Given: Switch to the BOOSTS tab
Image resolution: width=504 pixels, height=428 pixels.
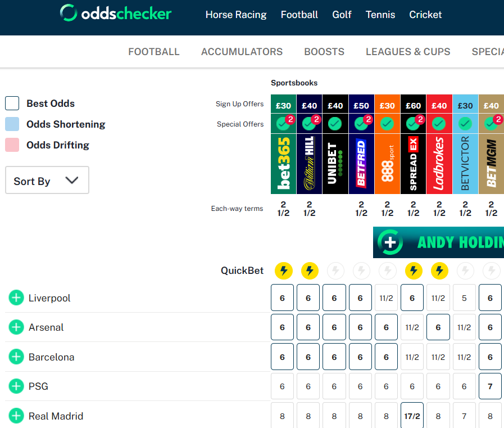Looking at the screenshot, I should pos(324,52).
